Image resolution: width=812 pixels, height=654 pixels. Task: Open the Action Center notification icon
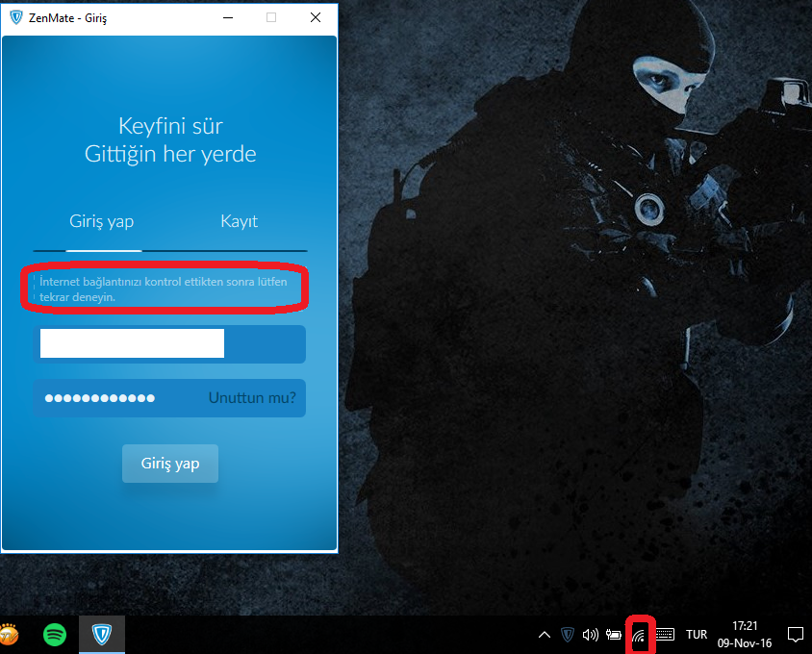pos(796,635)
